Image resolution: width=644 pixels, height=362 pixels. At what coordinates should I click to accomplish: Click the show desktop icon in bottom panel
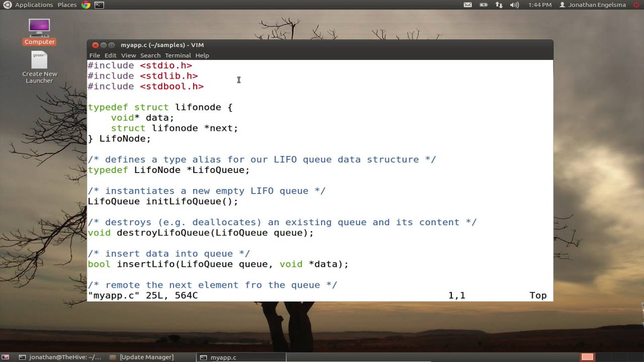click(x=6, y=357)
